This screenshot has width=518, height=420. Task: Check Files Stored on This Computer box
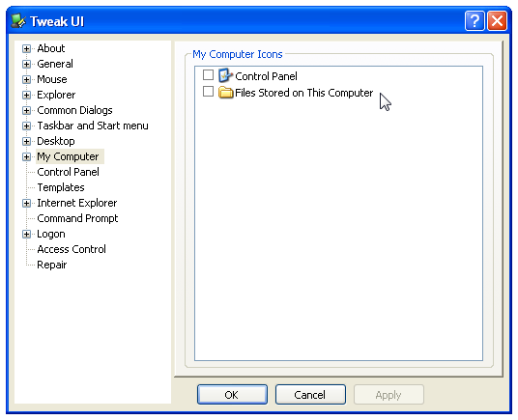(x=208, y=92)
